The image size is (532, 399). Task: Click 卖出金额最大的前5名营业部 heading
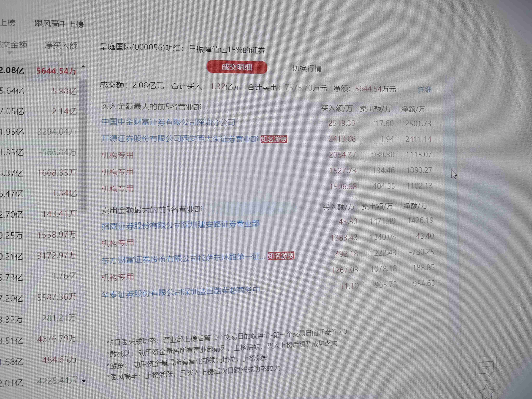click(x=152, y=210)
